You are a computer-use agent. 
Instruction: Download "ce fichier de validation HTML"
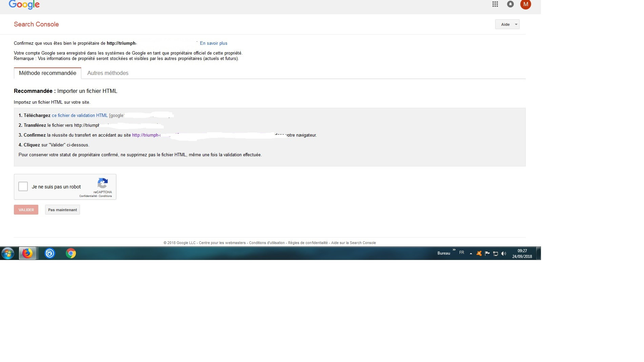pyautogui.click(x=80, y=116)
